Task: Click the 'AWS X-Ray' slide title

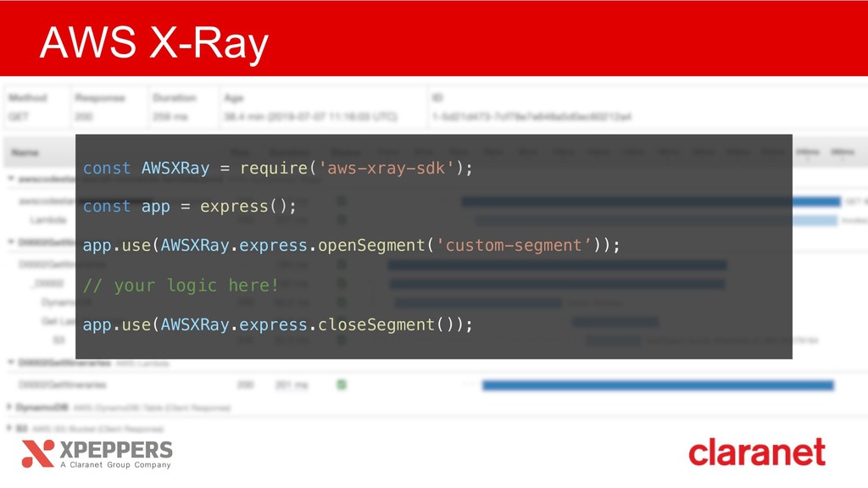Action: click(154, 42)
